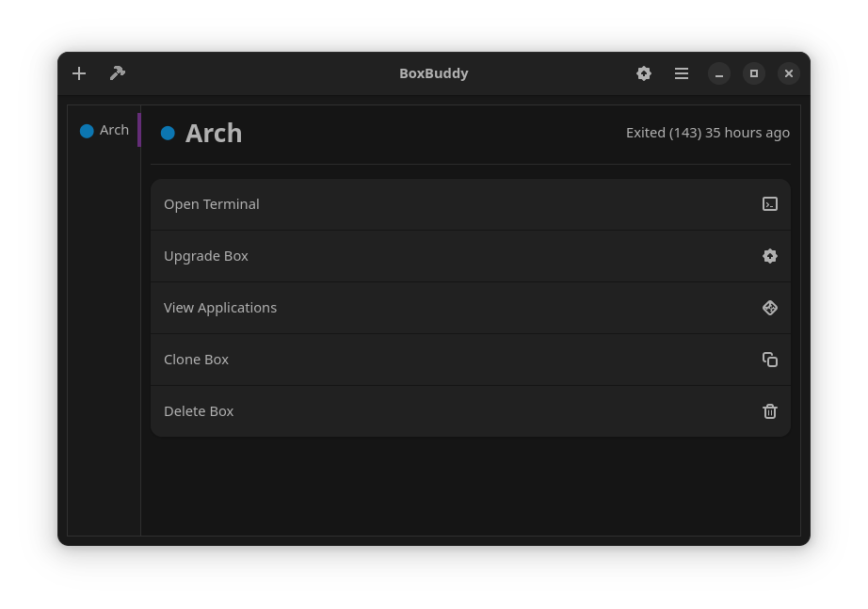This screenshot has width=868, height=609.
Task: Click the copy icon in Clone Box row
Action: [769, 360]
